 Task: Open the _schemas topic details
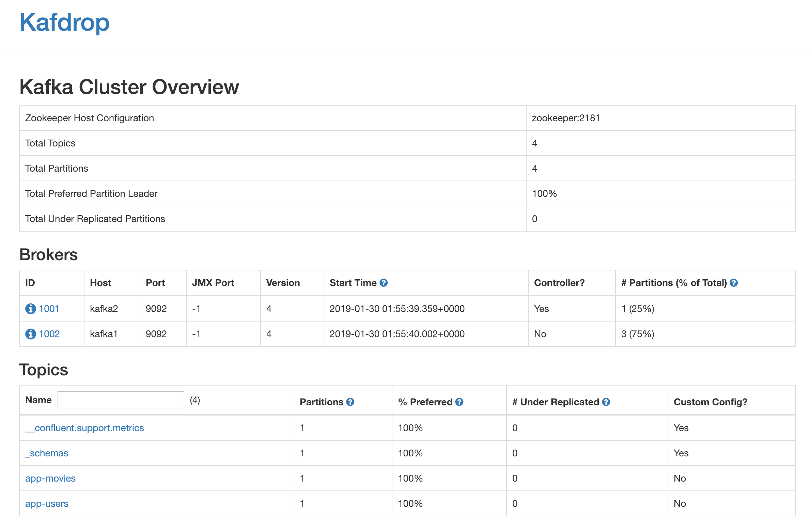46,453
